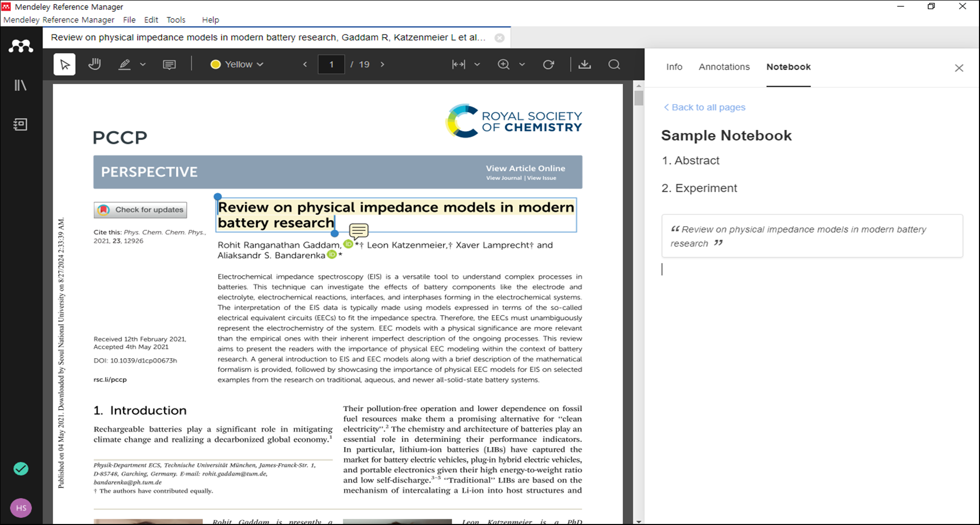Click the Check for updates button
The width and height of the screenshot is (980, 525).
tap(140, 210)
